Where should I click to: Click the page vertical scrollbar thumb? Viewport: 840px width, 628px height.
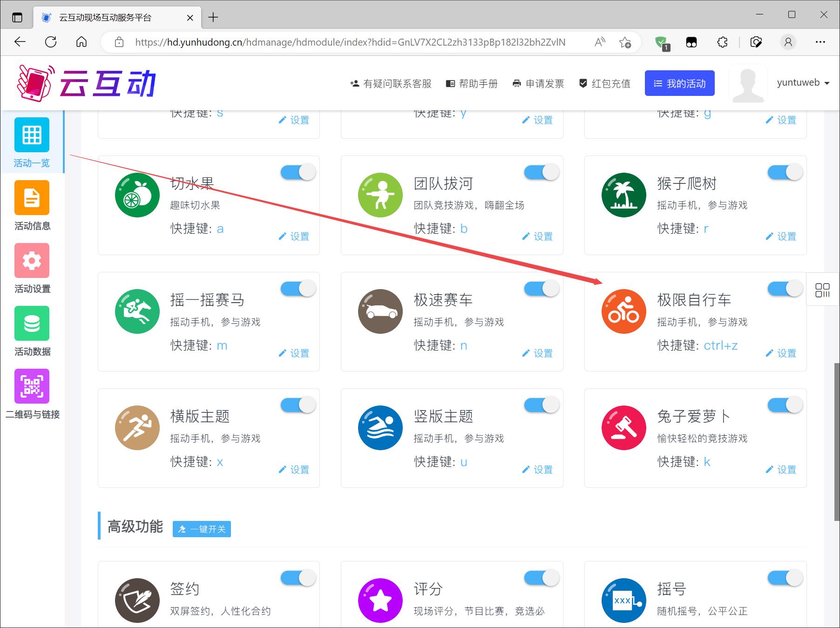[x=837, y=442]
